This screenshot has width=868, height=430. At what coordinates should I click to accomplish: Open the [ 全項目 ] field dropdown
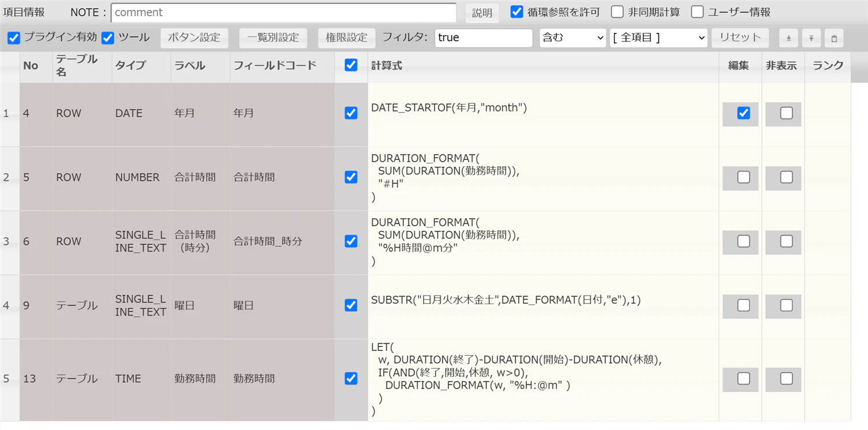[659, 38]
